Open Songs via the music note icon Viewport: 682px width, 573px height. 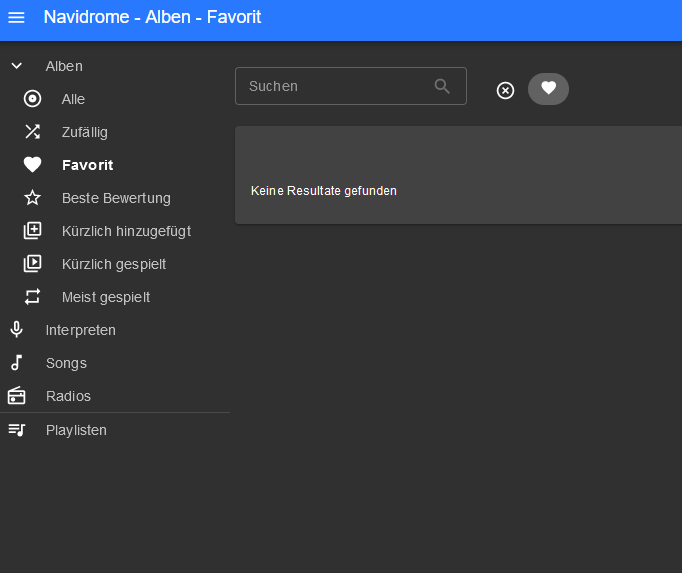tap(16, 363)
